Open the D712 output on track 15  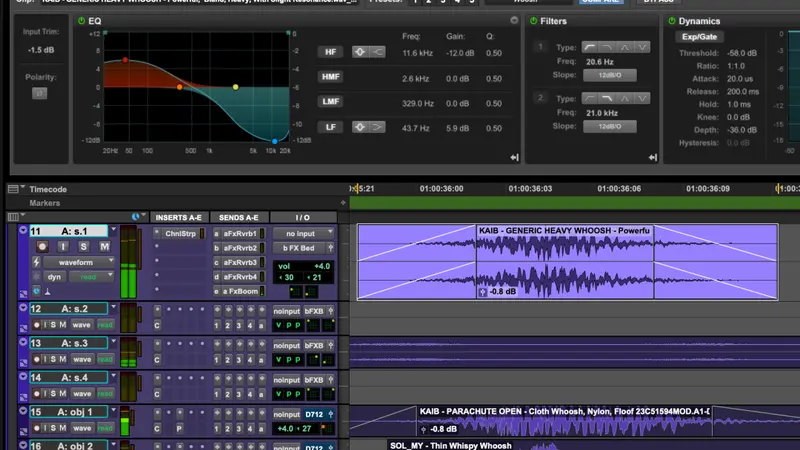(x=314, y=414)
